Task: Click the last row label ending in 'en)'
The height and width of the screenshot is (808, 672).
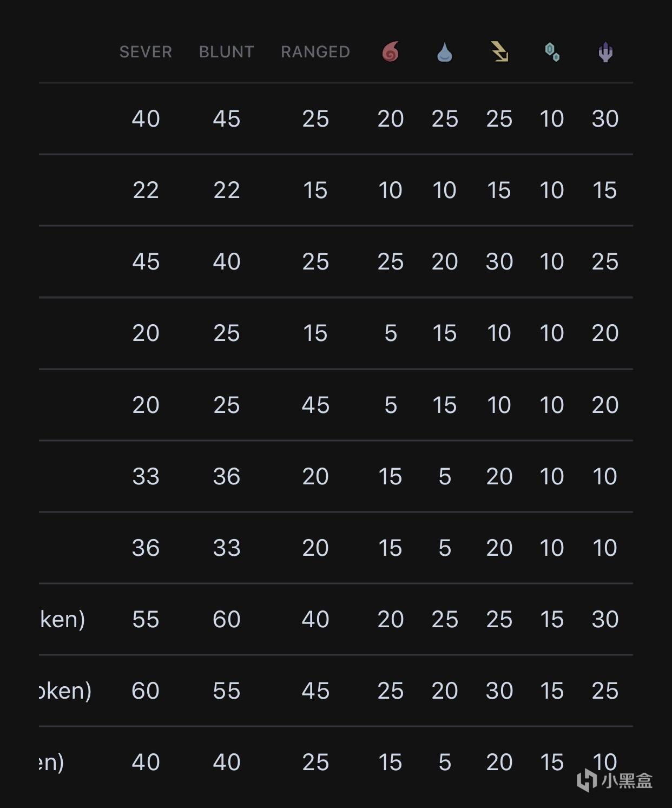Action: click(52, 763)
